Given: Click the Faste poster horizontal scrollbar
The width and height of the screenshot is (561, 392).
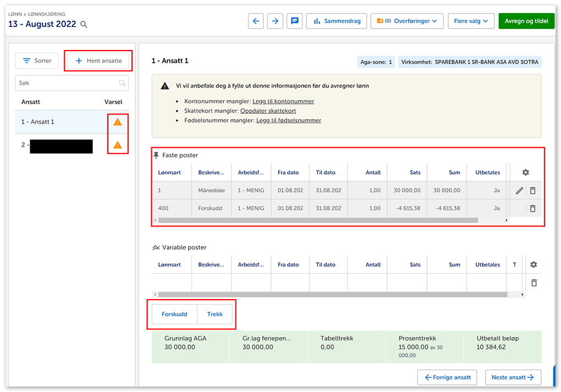Looking at the screenshot, I should pyautogui.click(x=318, y=220).
